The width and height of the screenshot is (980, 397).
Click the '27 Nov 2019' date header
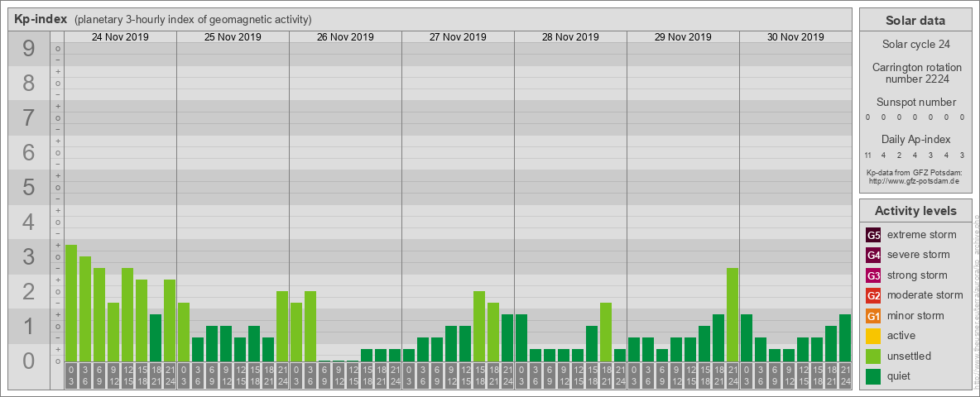coord(458,37)
